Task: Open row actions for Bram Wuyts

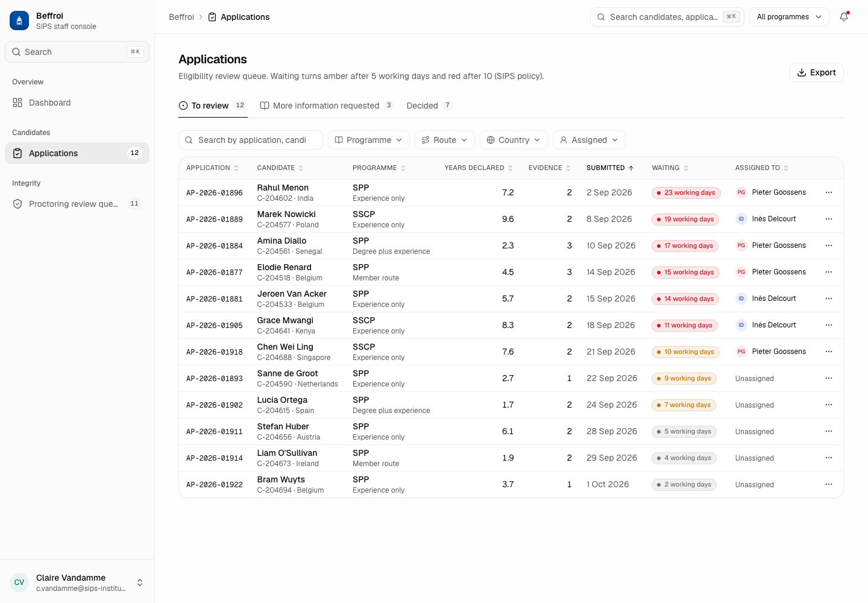Action: point(829,484)
